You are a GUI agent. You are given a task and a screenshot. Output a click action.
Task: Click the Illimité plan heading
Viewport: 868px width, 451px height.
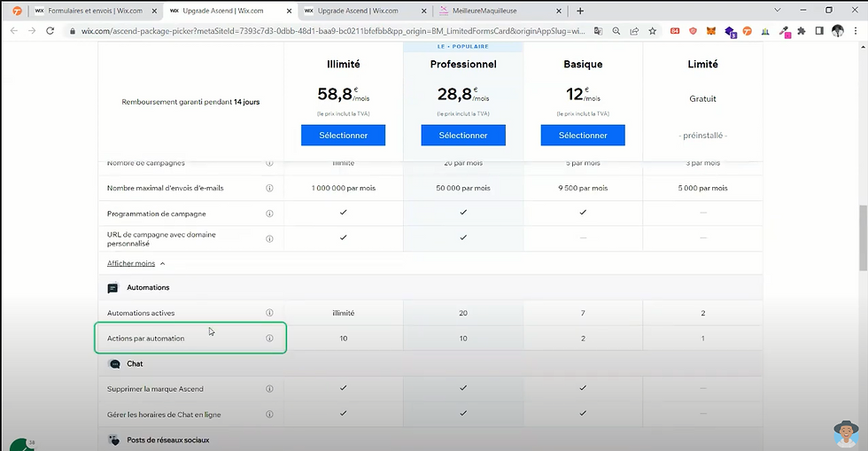click(344, 65)
